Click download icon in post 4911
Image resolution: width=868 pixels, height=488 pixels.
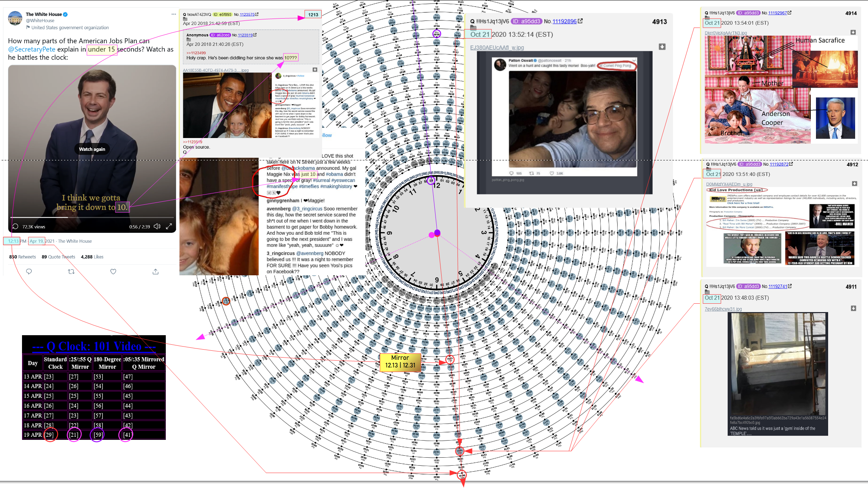click(x=853, y=308)
